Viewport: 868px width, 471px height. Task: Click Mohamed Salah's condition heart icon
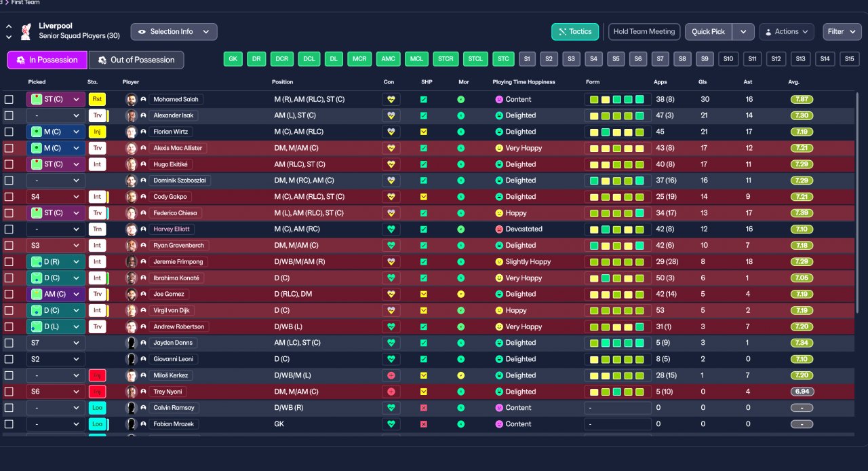[391, 99]
